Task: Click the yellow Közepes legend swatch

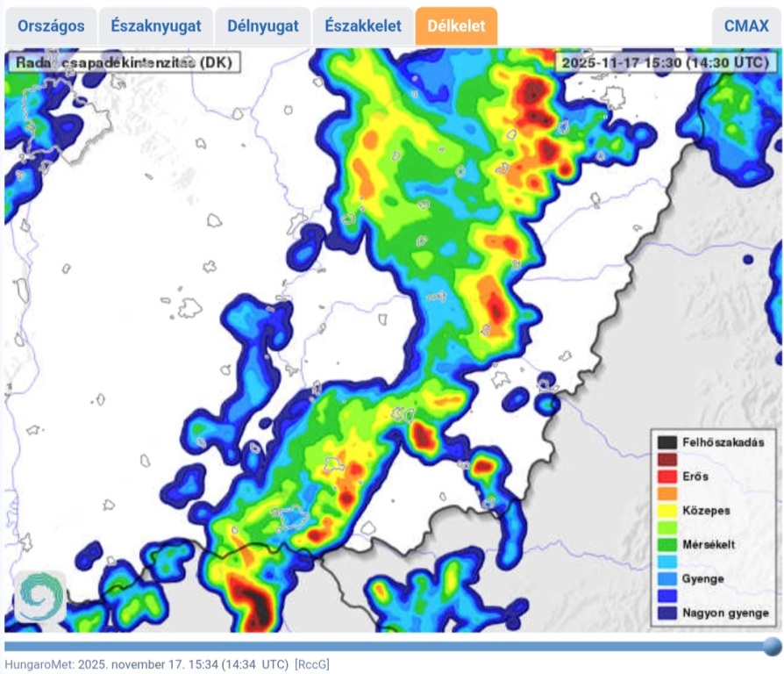Action: pos(668,511)
